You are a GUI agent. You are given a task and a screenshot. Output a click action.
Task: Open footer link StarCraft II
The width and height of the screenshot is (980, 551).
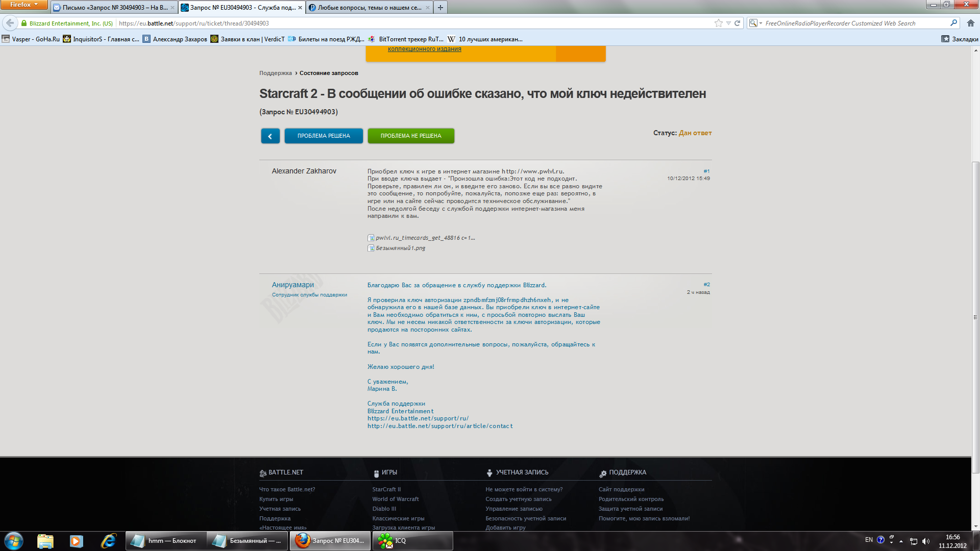(386, 489)
